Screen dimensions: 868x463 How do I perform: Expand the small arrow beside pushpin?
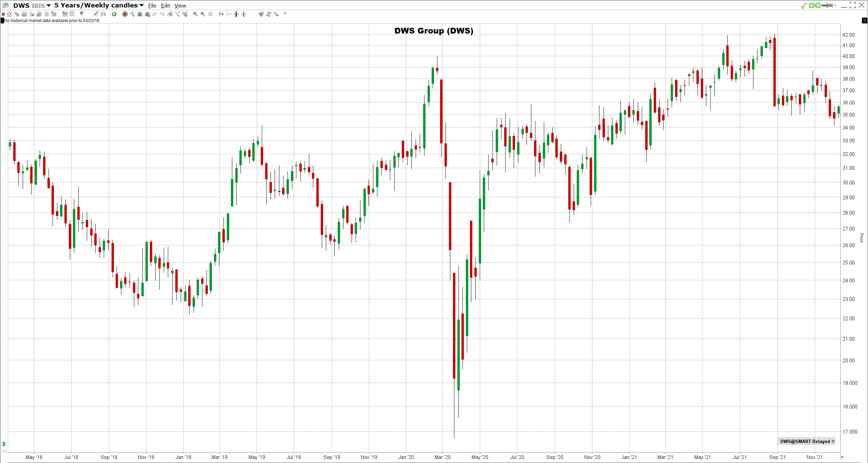[x=835, y=5]
